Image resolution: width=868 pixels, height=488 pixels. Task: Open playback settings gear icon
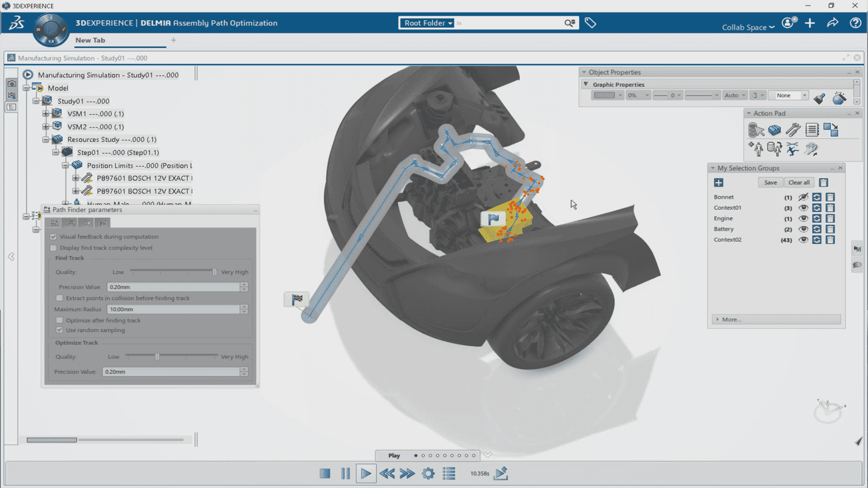pyautogui.click(x=428, y=474)
